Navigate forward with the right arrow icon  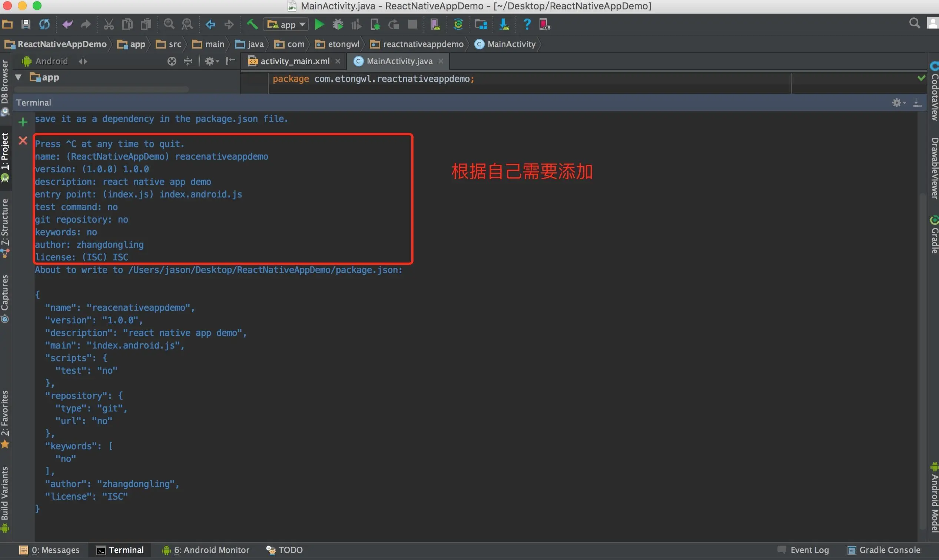tap(229, 24)
